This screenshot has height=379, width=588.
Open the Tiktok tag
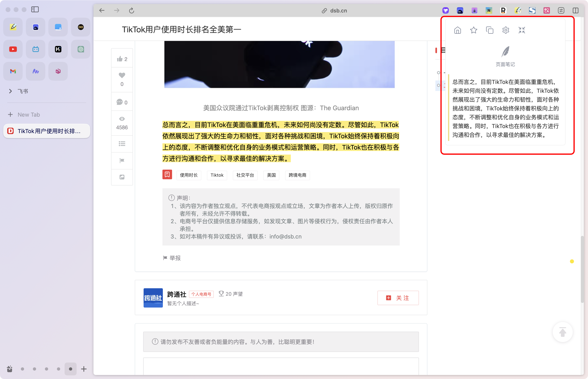(x=217, y=175)
